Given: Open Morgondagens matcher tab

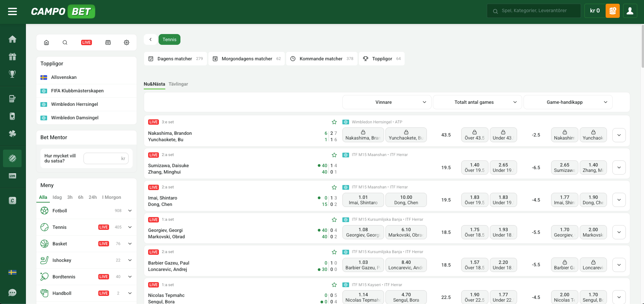Looking at the screenshot, I should tap(246, 58).
